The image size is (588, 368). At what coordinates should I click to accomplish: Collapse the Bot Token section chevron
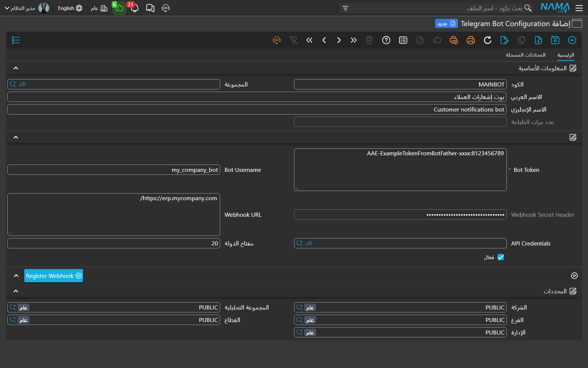[x=16, y=137]
